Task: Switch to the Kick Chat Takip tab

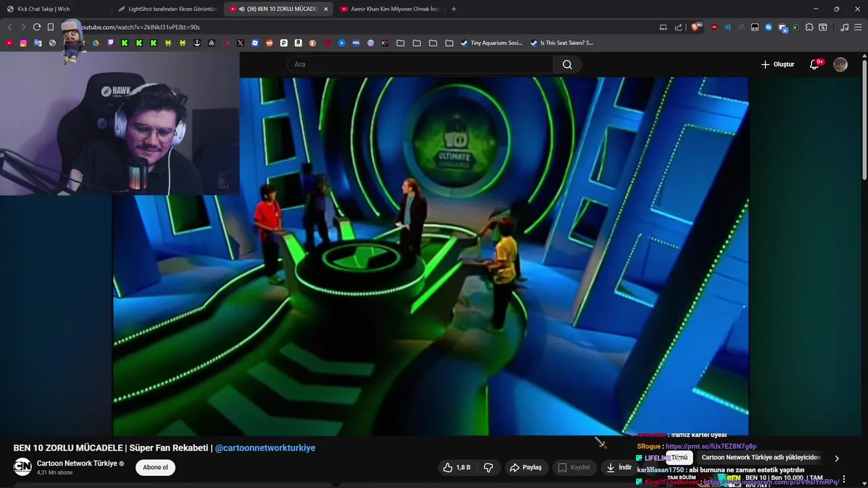Action: 56,9
